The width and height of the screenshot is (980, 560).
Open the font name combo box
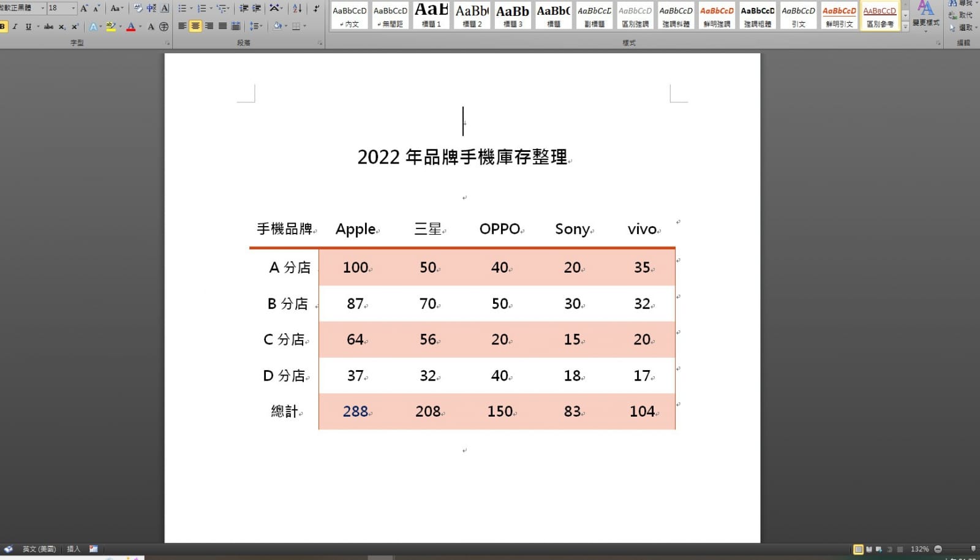pos(23,8)
